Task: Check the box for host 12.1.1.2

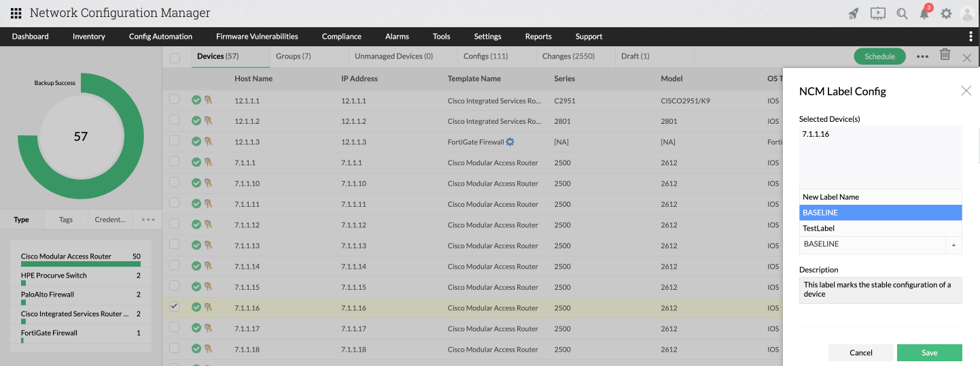Action: (x=175, y=120)
